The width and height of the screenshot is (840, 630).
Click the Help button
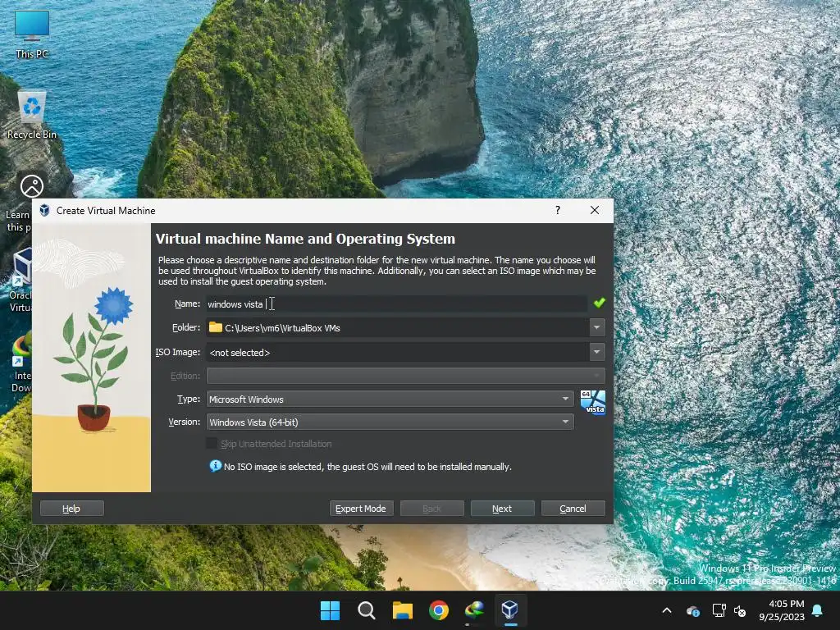tap(72, 509)
